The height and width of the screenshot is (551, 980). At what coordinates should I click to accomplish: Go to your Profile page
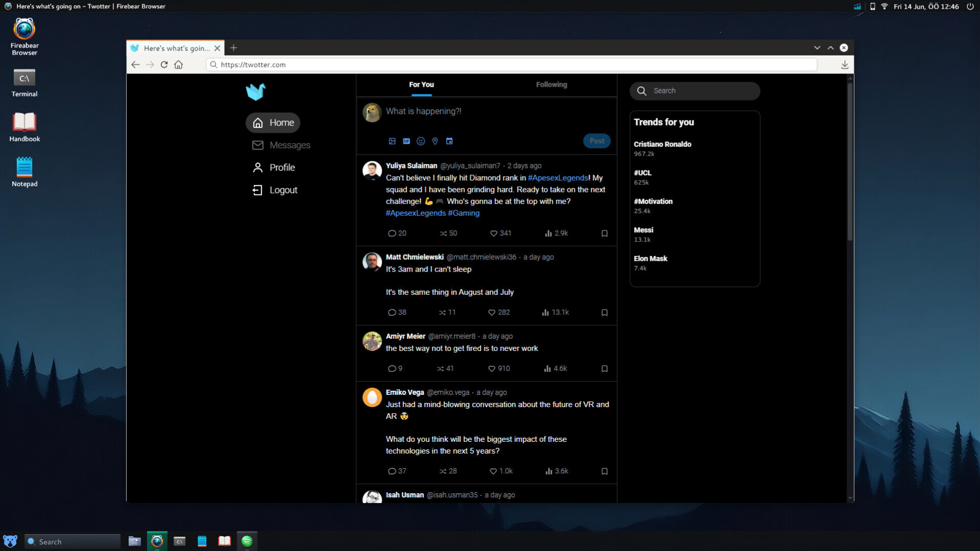click(282, 167)
